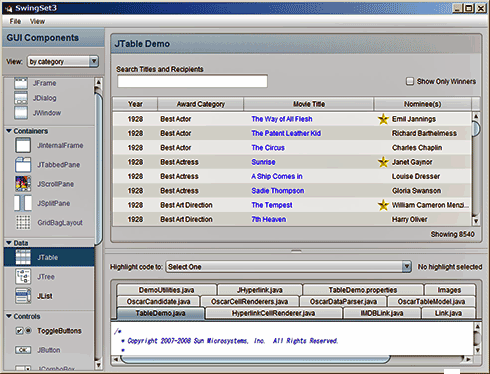The image size is (490, 374).
Task: Open the JSplitPane demo icon
Action: pyautogui.click(x=23, y=203)
